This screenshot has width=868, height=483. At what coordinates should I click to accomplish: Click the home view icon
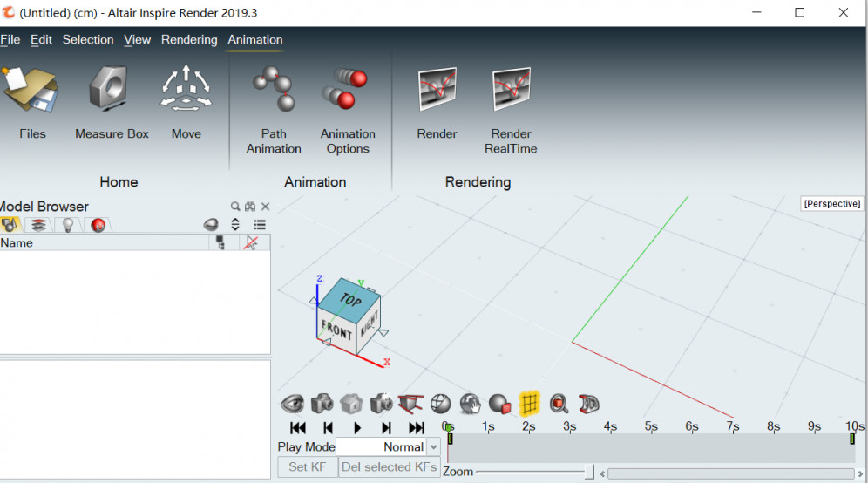[x=351, y=404]
